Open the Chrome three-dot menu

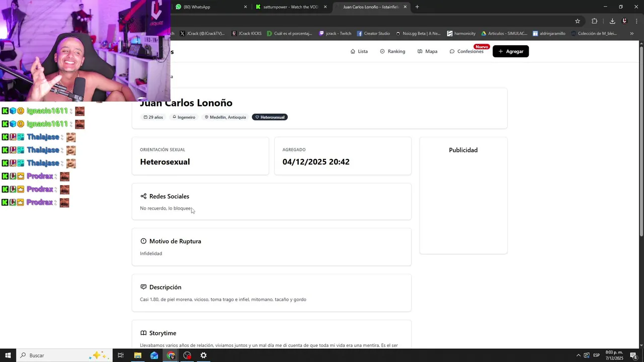tap(636, 21)
